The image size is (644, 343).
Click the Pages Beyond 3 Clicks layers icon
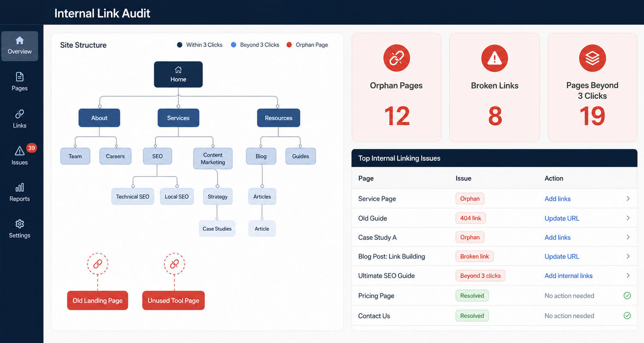click(592, 58)
